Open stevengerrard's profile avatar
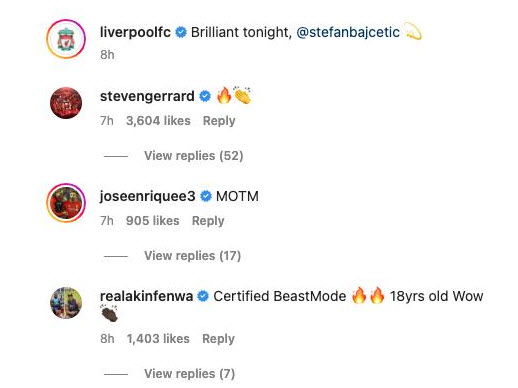Image resolution: width=518 pixels, height=388 pixels. [66, 103]
